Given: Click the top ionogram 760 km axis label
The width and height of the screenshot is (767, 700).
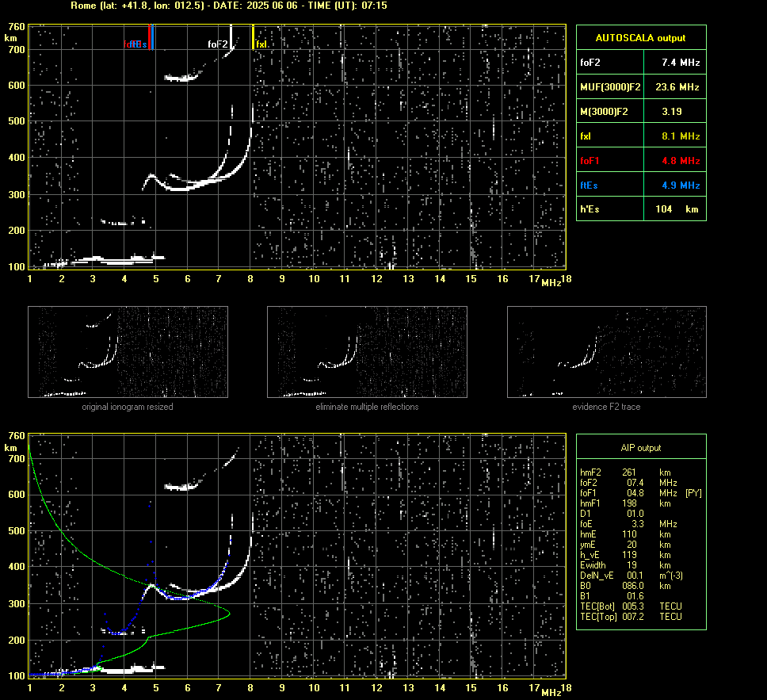Looking at the screenshot, I should click(x=17, y=26).
